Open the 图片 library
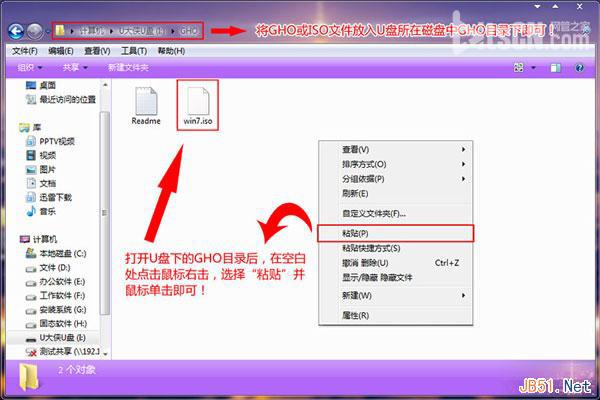 click(x=41, y=170)
